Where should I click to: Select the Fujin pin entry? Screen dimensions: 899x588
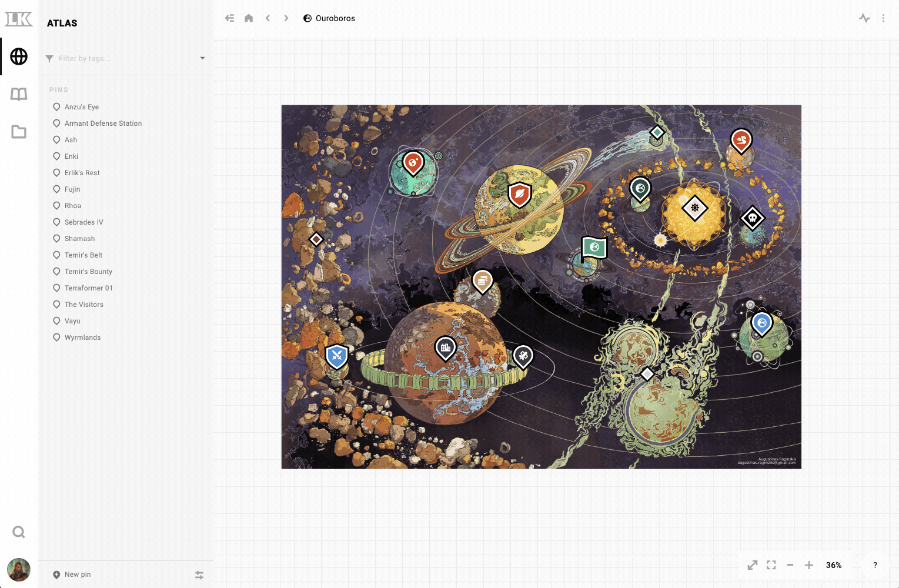click(125, 189)
